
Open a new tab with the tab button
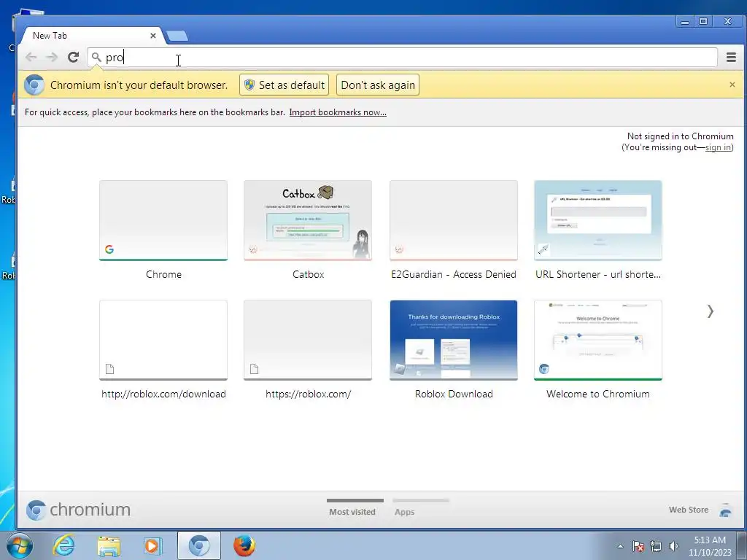[x=177, y=36]
